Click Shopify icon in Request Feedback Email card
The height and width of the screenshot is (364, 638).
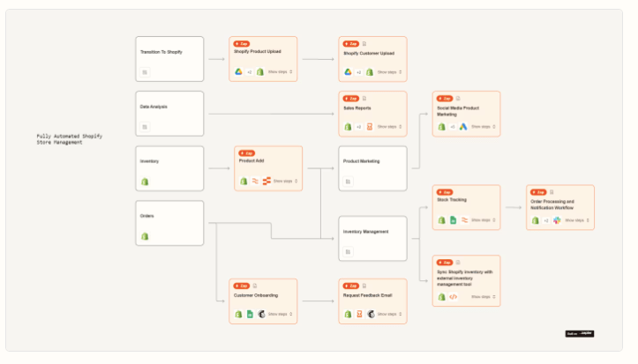coord(348,314)
